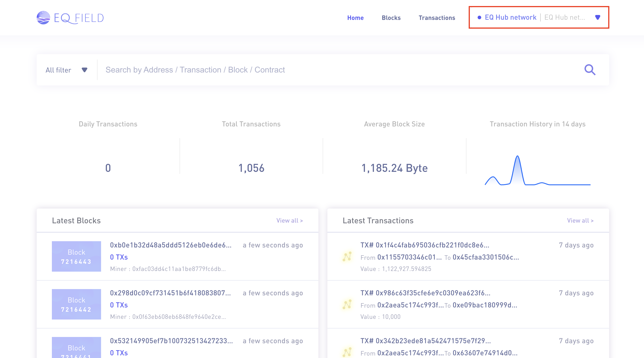Click the magnifying glass search icon
This screenshot has height=358, width=644.
pos(590,70)
